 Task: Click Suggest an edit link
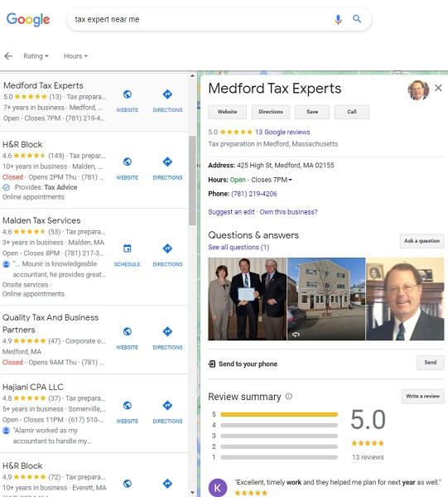231,212
